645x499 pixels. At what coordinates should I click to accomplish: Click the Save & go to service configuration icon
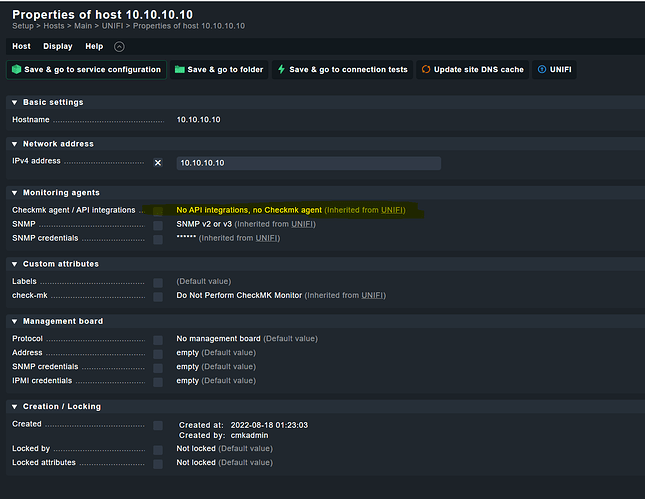[15, 70]
